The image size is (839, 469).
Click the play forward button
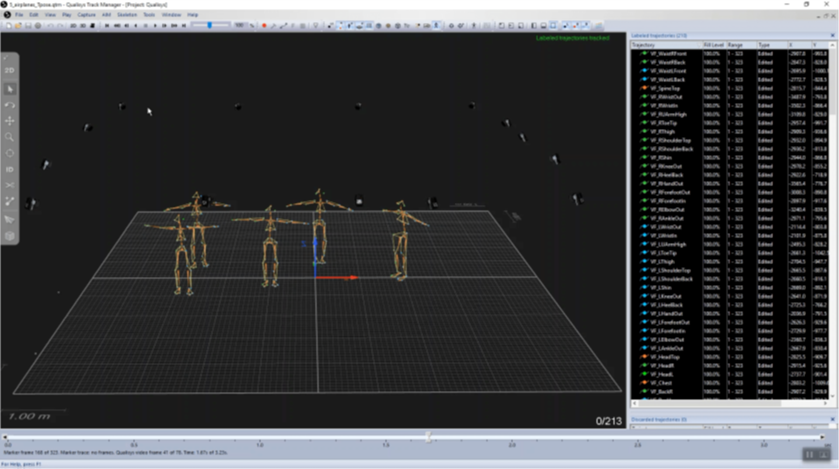[x=155, y=26]
